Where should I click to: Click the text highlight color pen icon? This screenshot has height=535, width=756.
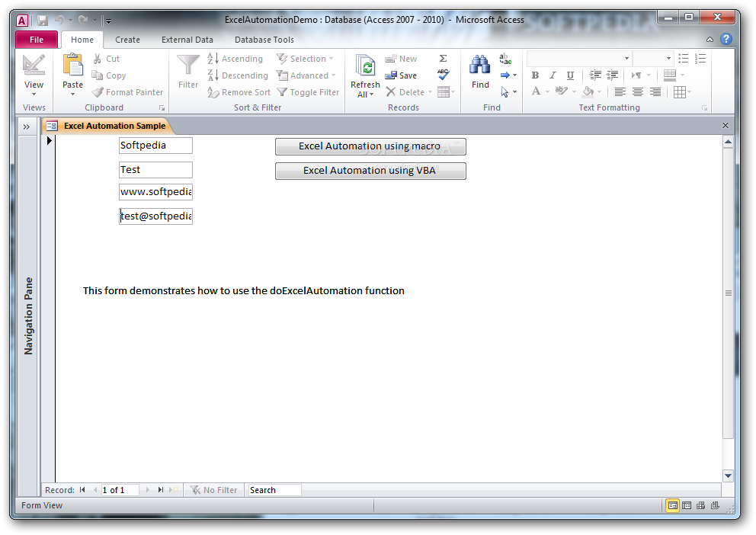point(561,91)
